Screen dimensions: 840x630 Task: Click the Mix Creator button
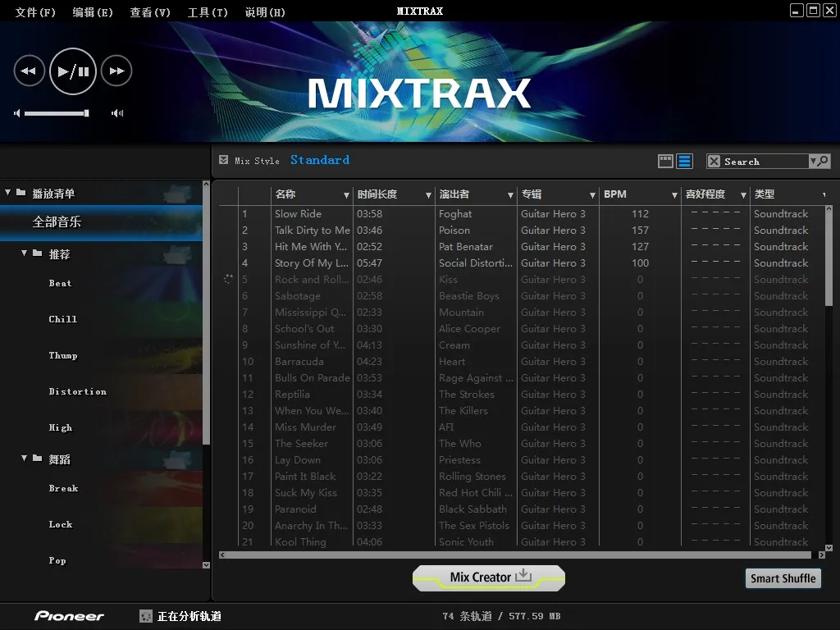tap(489, 578)
